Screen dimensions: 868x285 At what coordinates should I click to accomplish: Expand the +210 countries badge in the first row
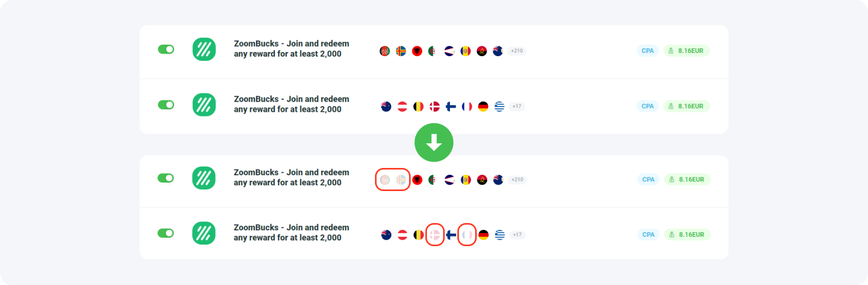pos(517,51)
